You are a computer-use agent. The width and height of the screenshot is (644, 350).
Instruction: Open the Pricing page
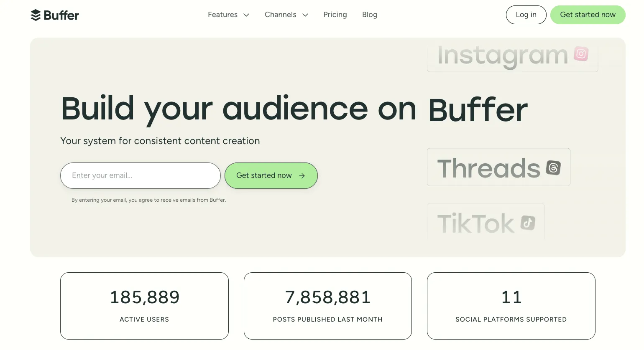coord(335,15)
